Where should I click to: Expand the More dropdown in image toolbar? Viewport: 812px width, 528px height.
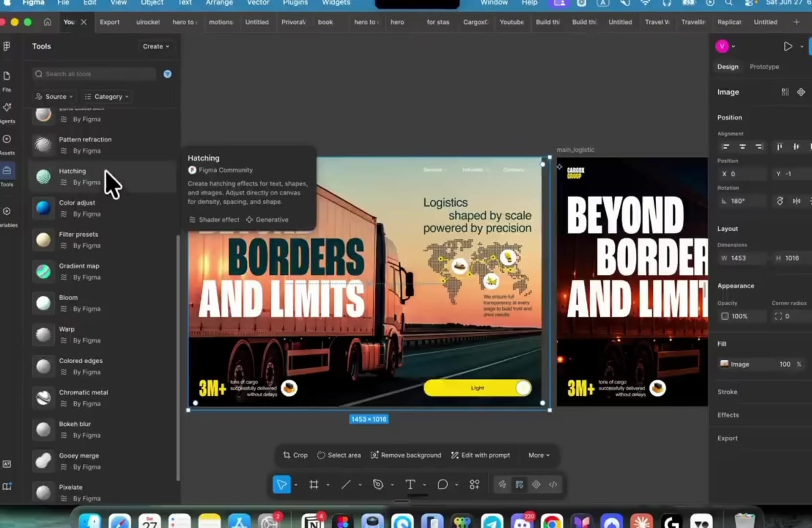[x=539, y=455]
